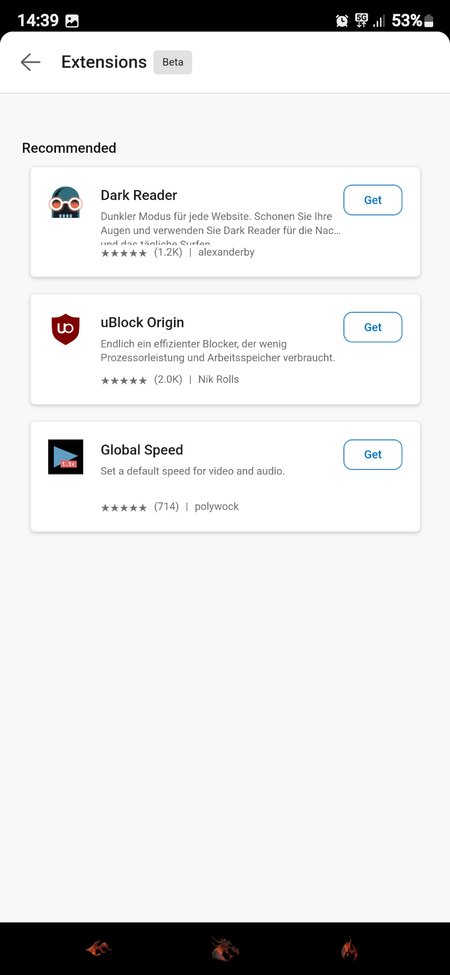This screenshot has width=450, height=975.
Task: Tap the battery percentage indicator
Action: click(407, 21)
